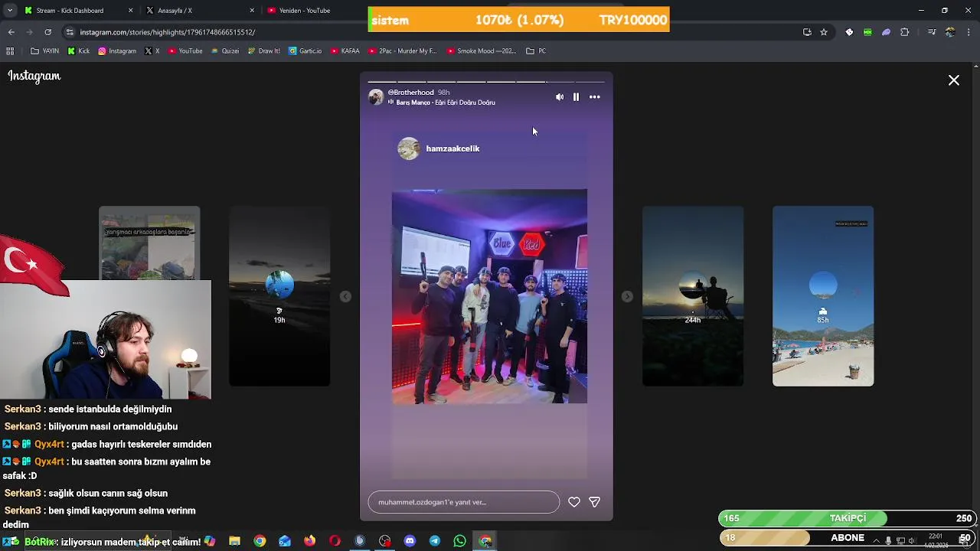The height and width of the screenshot is (551, 980).
Task: Open the Chrome three-dot menu
Action: click(x=969, y=32)
